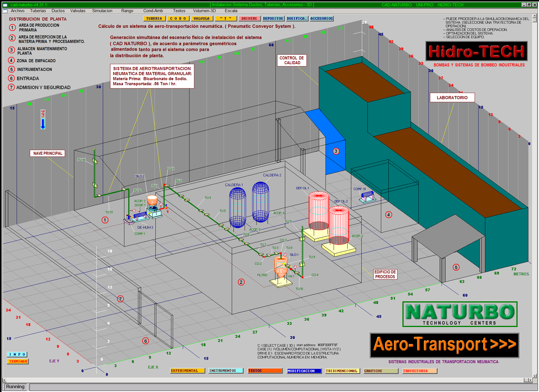Select the CALDERA 1 blue tank
This screenshot has width=539, height=392.
click(237, 208)
